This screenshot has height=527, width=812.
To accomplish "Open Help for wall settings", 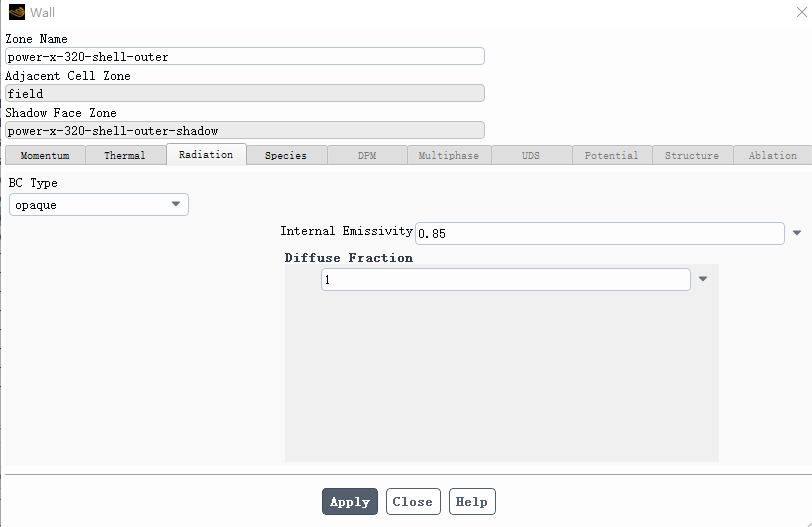I will click(x=471, y=502).
